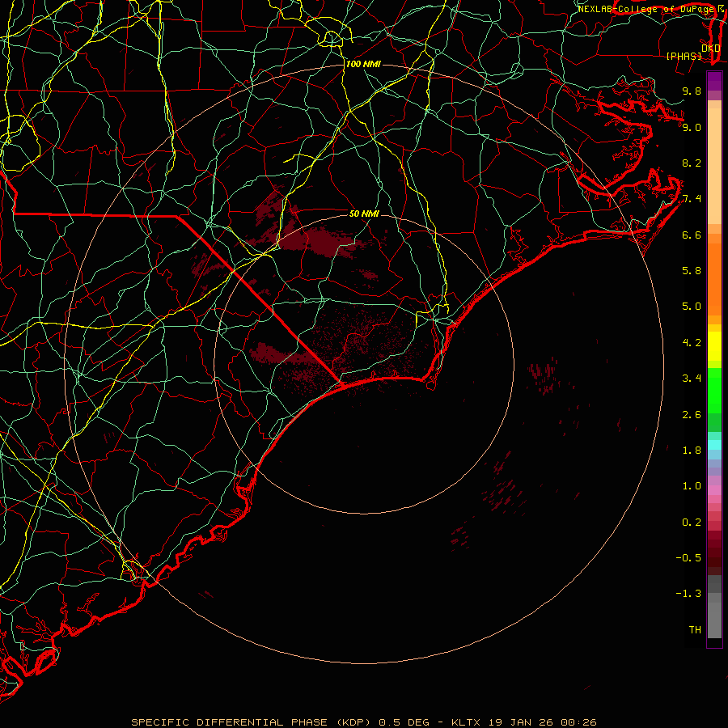The height and width of the screenshot is (728, 728).
Task: Click the 'NEXLAB-College of DuPage' watermark text
Action: (x=645, y=9)
